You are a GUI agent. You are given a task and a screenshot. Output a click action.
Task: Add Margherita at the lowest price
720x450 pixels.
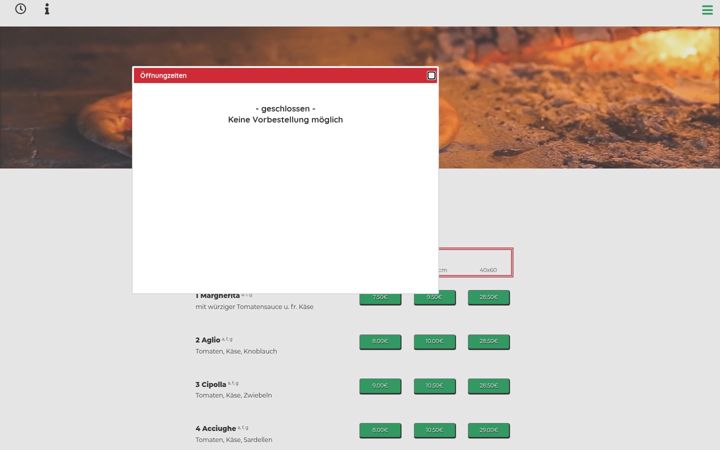(380, 298)
